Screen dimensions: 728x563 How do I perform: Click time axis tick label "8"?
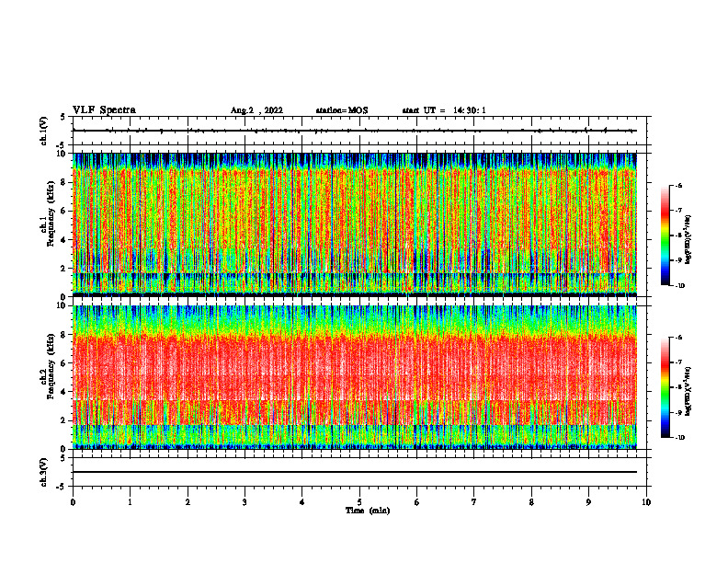point(531,502)
